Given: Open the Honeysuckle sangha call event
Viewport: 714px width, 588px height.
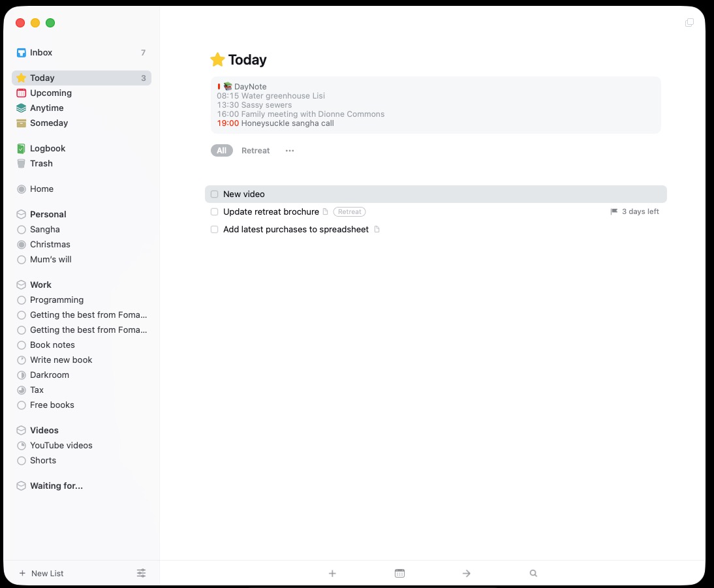Looking at the screenshot, I should click(287, 123).
